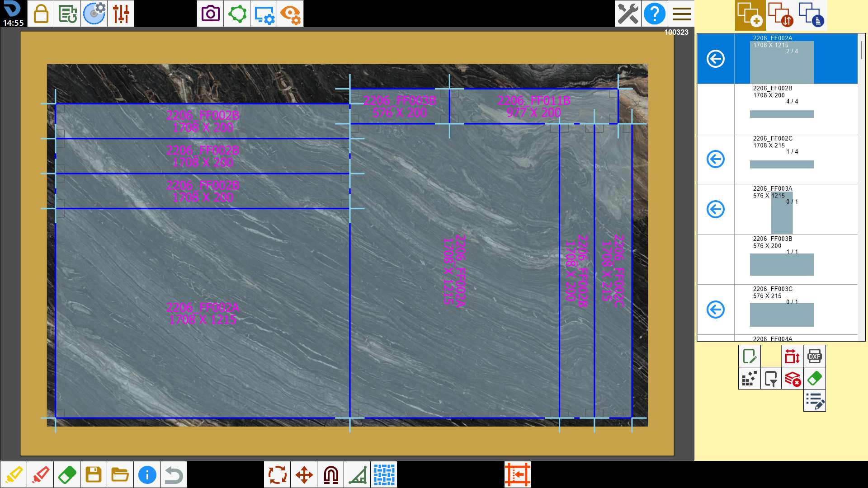Click the save floppy disk icon

pyautogui.click(x=94, y=474)
